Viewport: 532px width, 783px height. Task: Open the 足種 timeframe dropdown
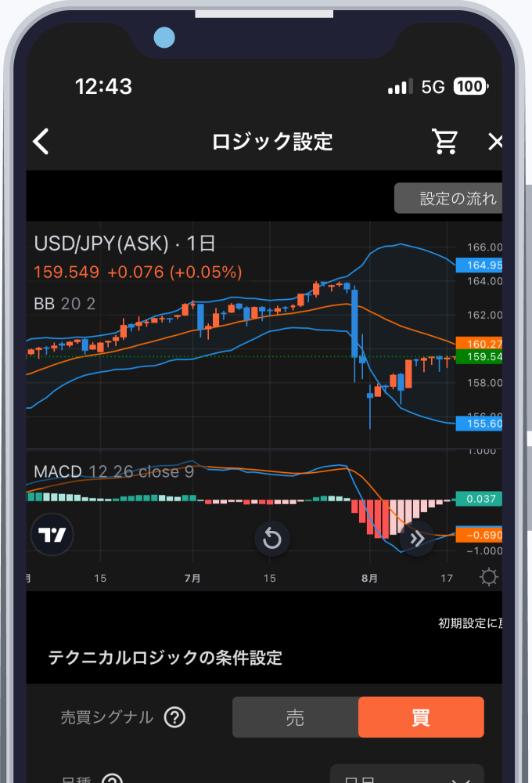coord(408,775)
